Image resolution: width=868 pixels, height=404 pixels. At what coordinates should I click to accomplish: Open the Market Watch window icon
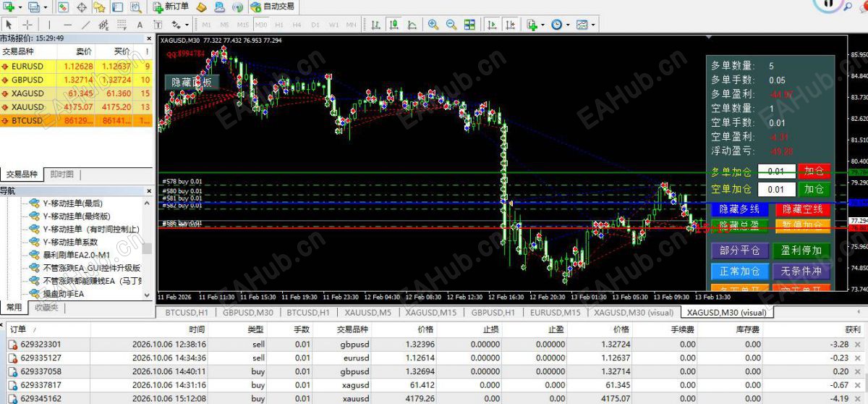click(x=63, y=7)
